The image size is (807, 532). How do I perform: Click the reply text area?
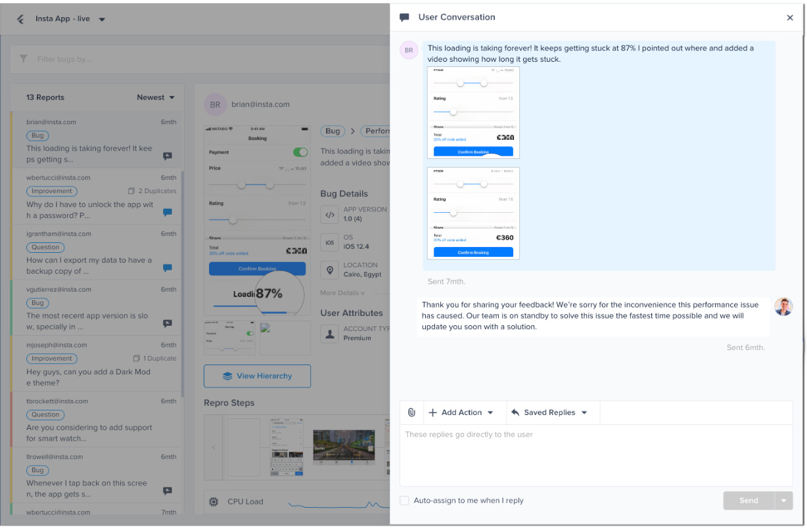pos(596,455)
